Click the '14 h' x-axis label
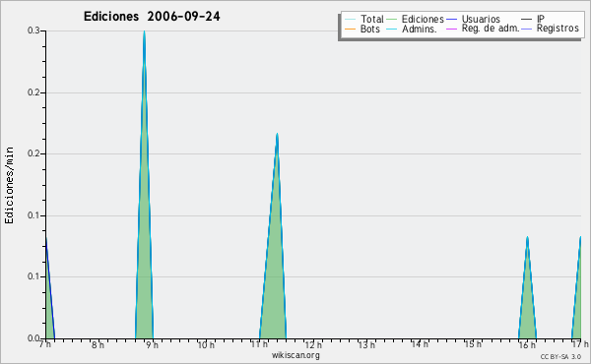591x364 pixels. coord(420,344)
